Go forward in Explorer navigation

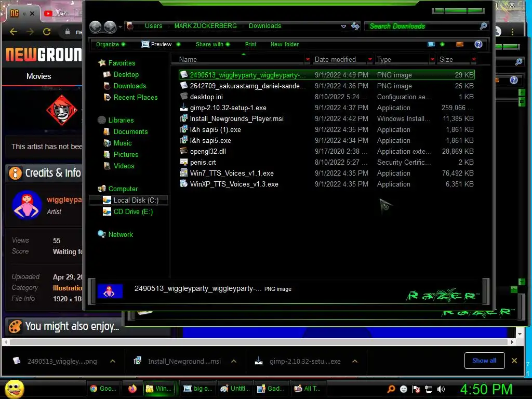coord(110,26)
